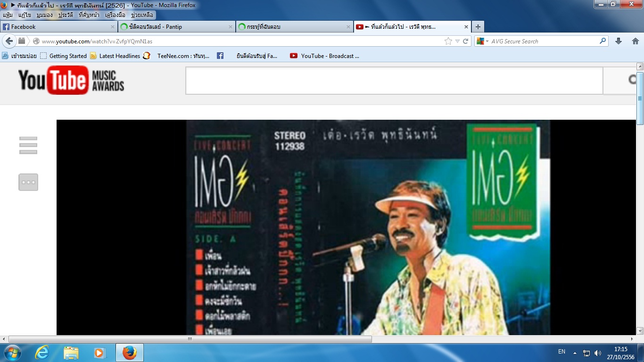Open the YouTube guide menu icon
Viewport: 644px width, 362px height.
(x=28, y=145)
